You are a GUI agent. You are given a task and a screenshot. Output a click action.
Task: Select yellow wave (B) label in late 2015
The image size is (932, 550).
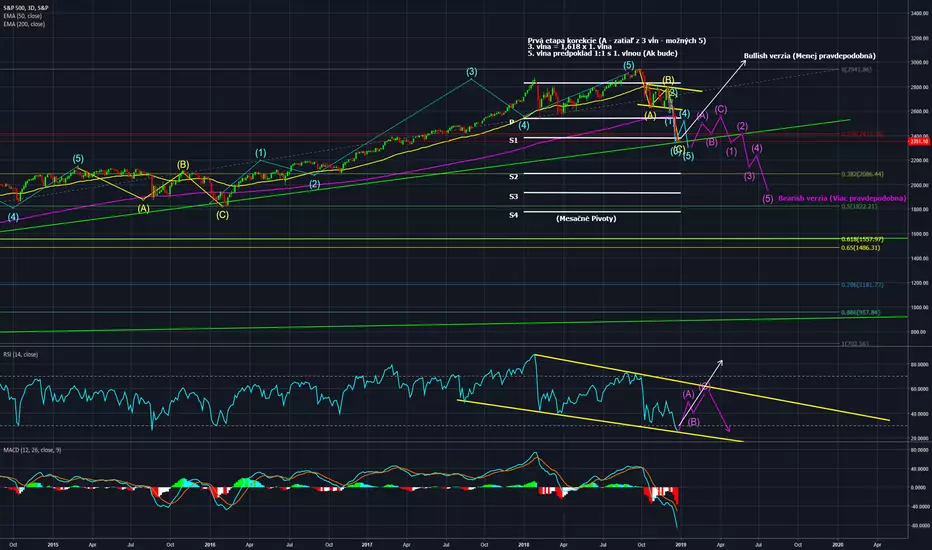(182, 165)
